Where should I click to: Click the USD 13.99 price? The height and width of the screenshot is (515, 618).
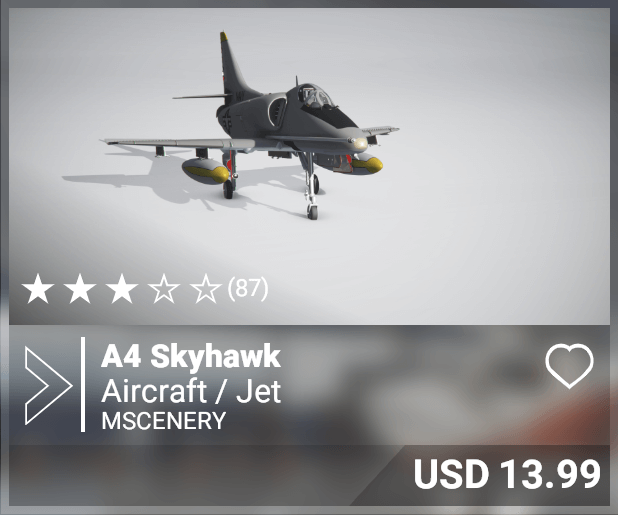click(507, 474)
